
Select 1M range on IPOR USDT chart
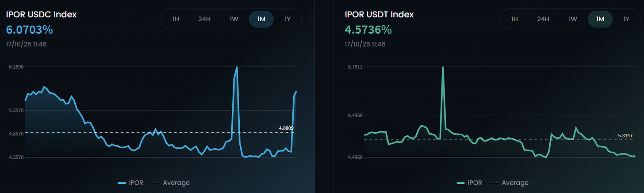coord(600,19)
